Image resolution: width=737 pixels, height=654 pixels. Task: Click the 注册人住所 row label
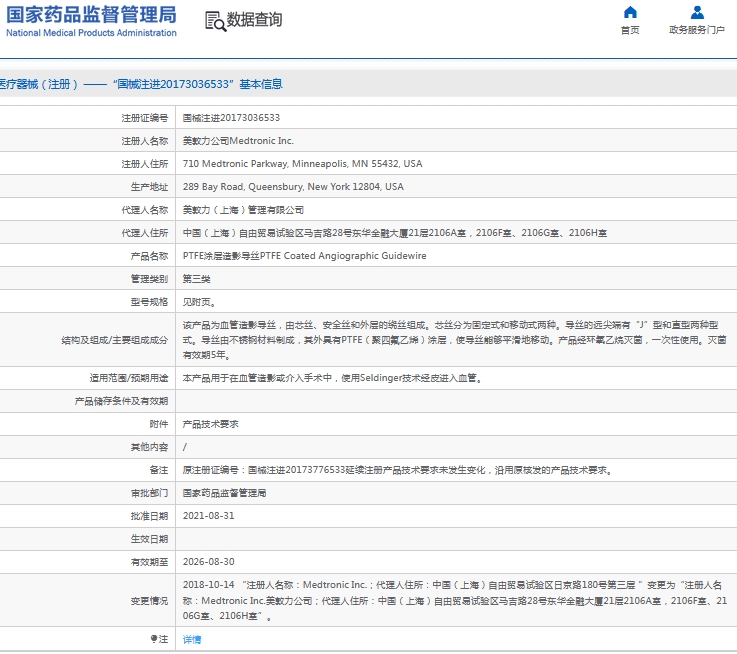[x=145, y=164]
